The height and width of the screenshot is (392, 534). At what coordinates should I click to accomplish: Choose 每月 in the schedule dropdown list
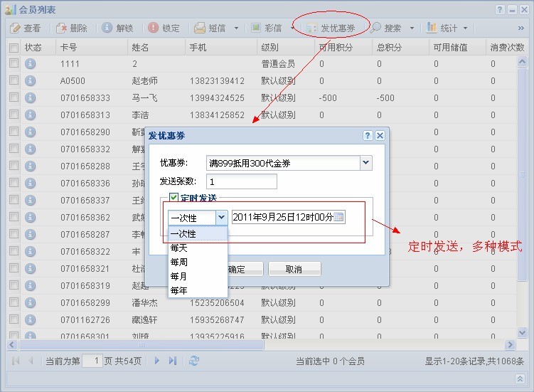click(178, 276)
